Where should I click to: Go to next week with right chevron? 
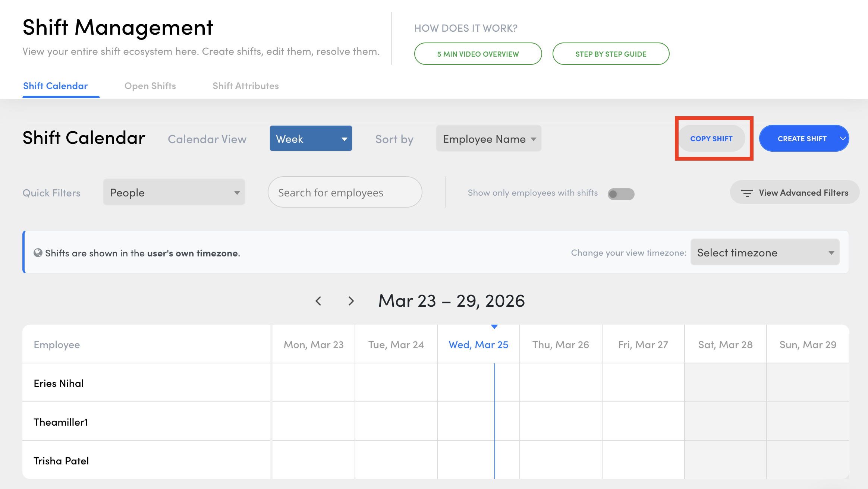coord(350,301)
